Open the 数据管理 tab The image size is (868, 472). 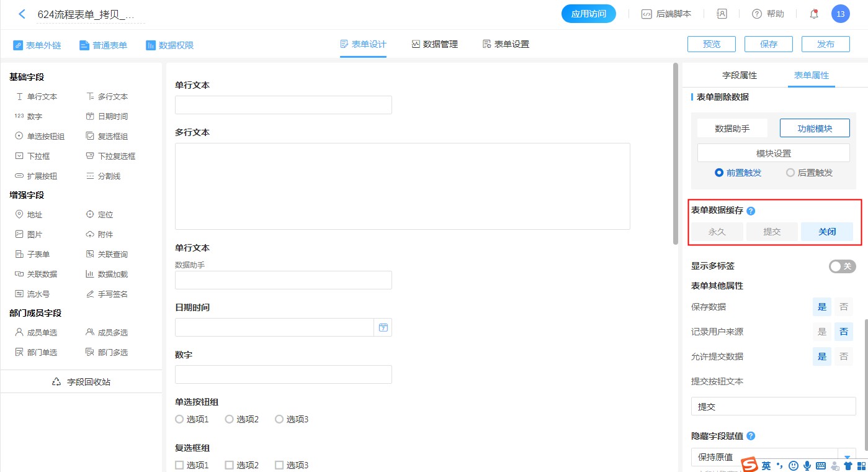434,44
